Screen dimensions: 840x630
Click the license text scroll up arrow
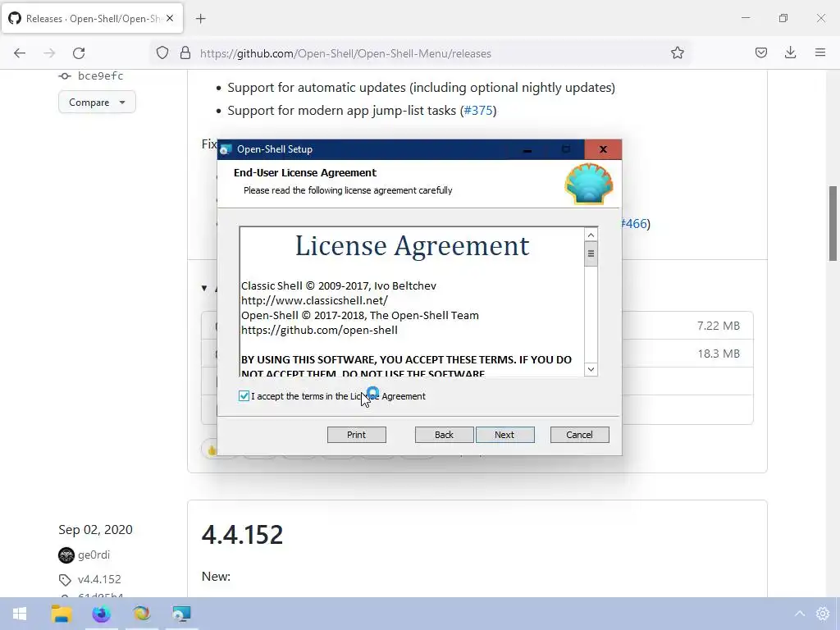click(591, 235)
